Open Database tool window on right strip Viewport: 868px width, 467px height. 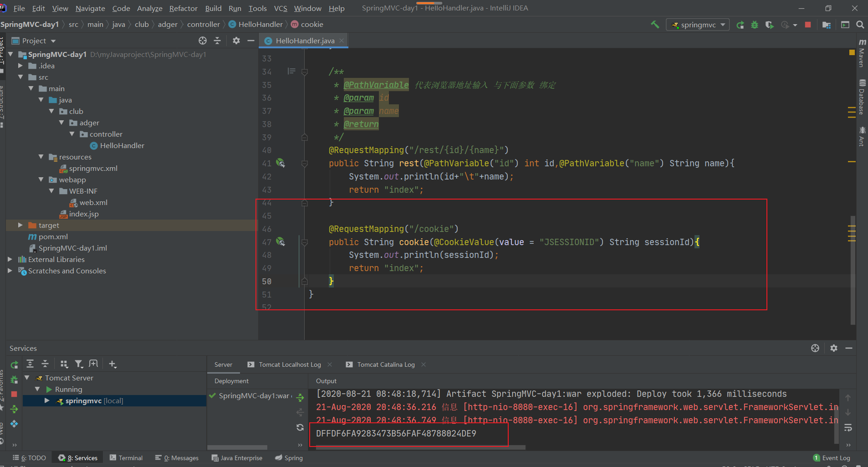point(862,97)
